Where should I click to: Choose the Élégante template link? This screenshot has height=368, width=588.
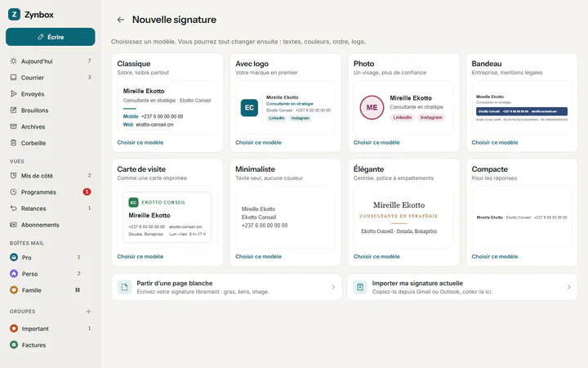pyautogui.click(x=376, y=257)
